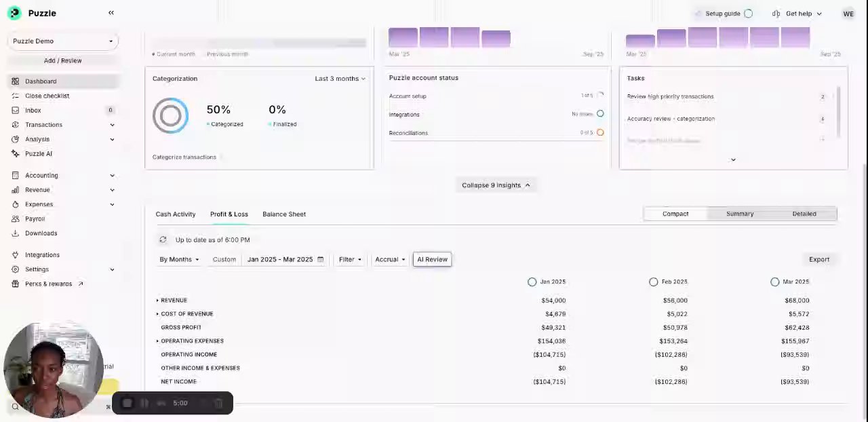Click the webcam video bubble

(54, 370)
